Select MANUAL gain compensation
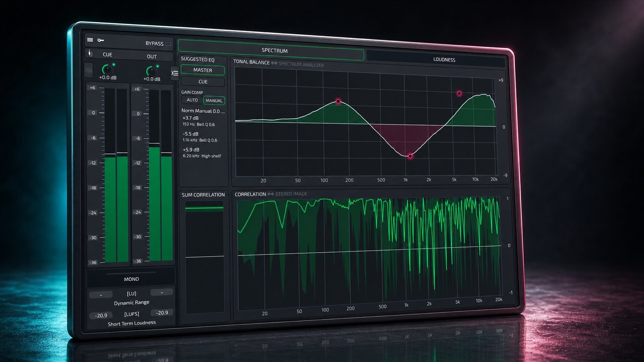Screen dimensions: 644x362 pos(214,101)
